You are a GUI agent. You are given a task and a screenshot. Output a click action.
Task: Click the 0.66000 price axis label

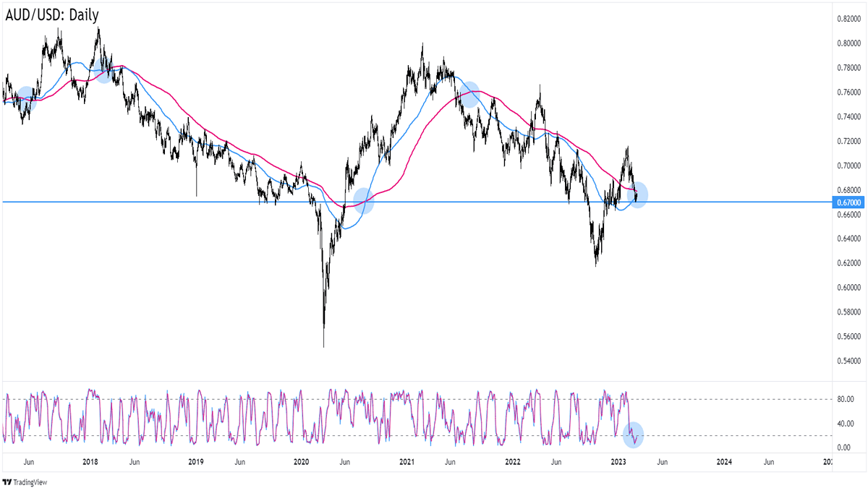[848, 215]
